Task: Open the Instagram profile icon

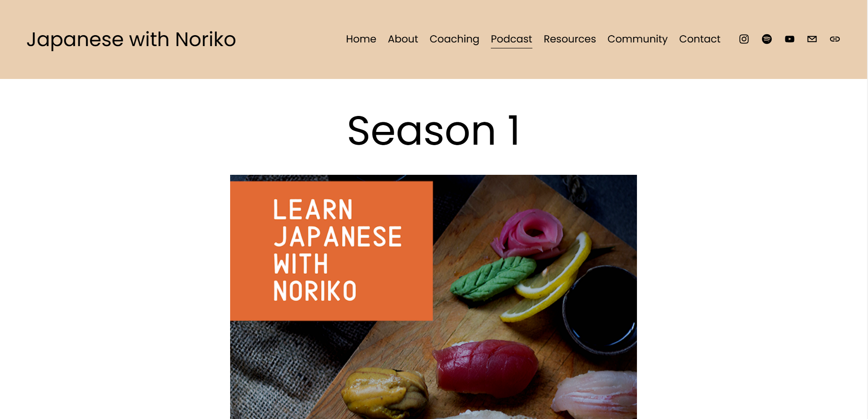Action: point(744,39)
